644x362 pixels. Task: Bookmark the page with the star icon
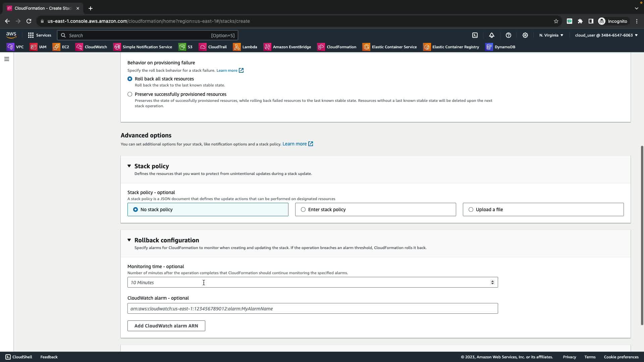point(556,21)
